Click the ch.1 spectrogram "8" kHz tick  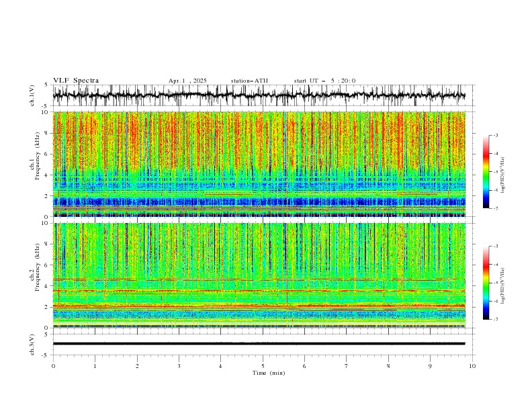coord(48,133)
